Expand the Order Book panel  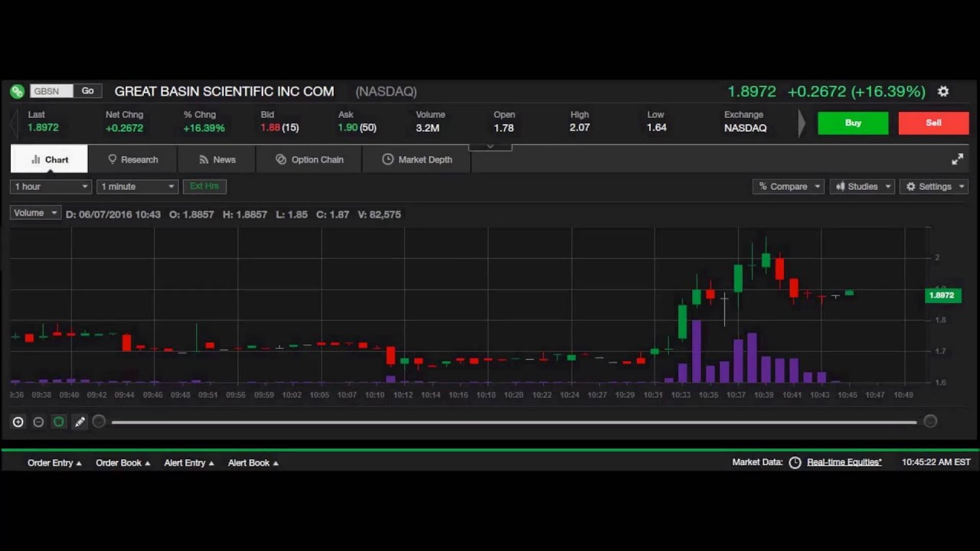pyautogui.click(x=123, y=462)
